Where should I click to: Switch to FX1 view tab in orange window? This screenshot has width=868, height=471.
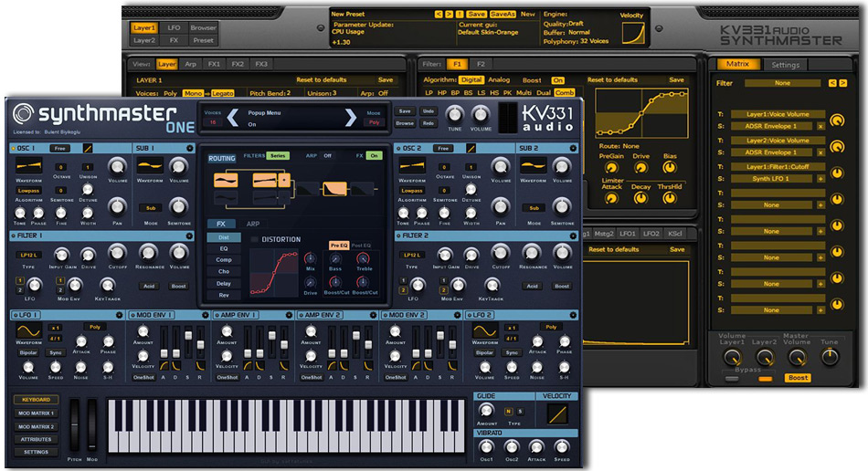pos(214,64)
